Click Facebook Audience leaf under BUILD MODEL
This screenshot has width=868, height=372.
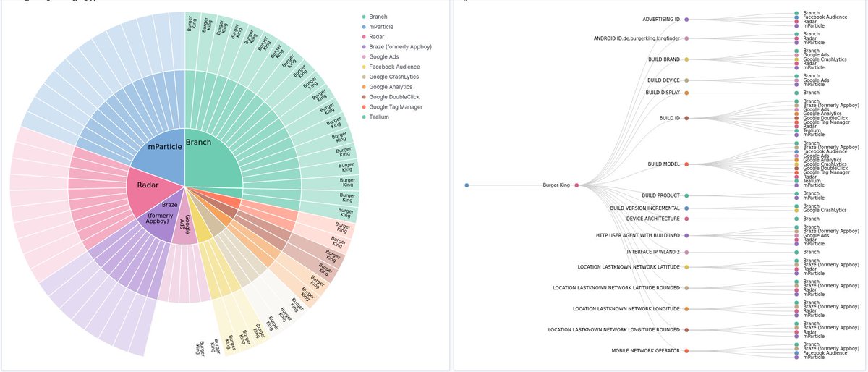[796, 151]
